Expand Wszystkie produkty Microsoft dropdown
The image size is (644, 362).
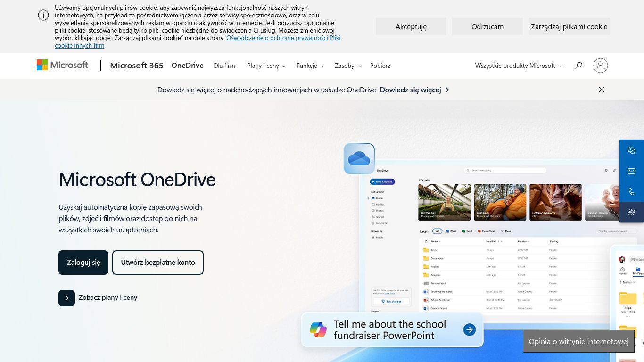pyautogui.click(x=519, y=66)
